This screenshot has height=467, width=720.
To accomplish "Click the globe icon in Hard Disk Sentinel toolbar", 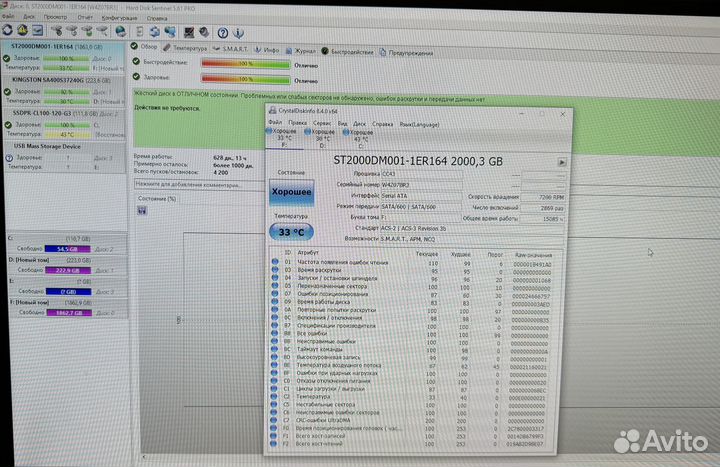I will tap(120, 32).
